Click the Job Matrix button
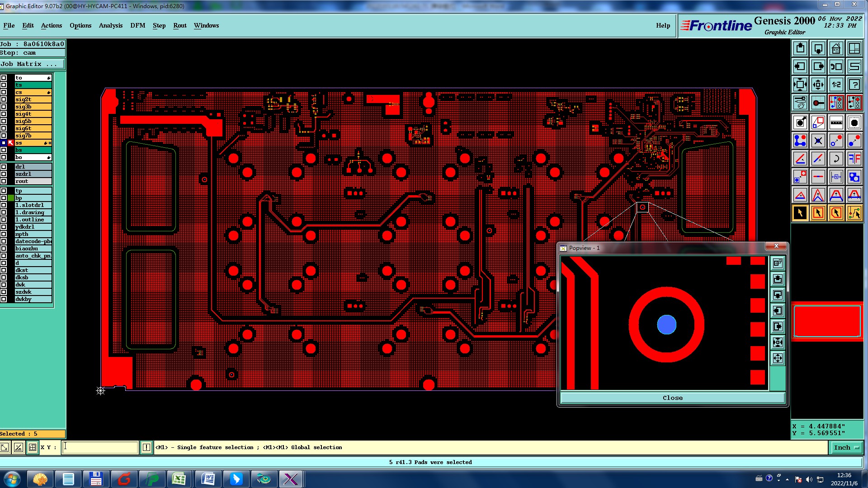The image size is (868, 488). coord(33,64)
